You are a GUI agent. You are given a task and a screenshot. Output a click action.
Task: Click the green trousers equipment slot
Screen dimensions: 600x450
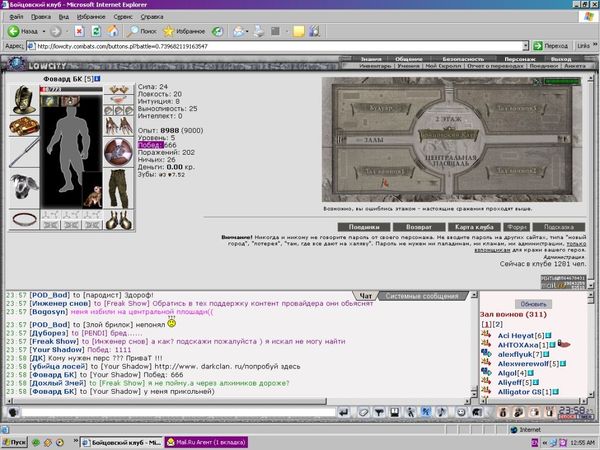pyautogui.click(x=119, y=189)
